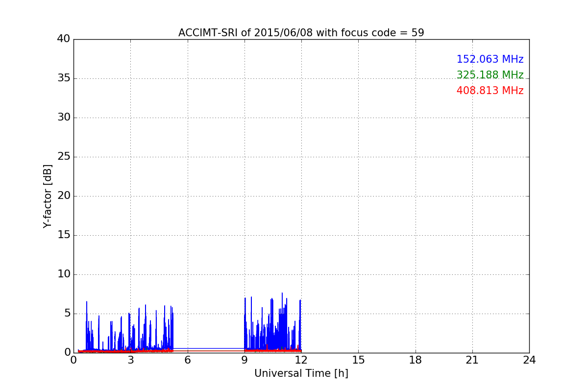Image resolution: width=588 pixels, height=392 pixels.
Task: Click x-axis tick label 9
Action: [245, 360]
